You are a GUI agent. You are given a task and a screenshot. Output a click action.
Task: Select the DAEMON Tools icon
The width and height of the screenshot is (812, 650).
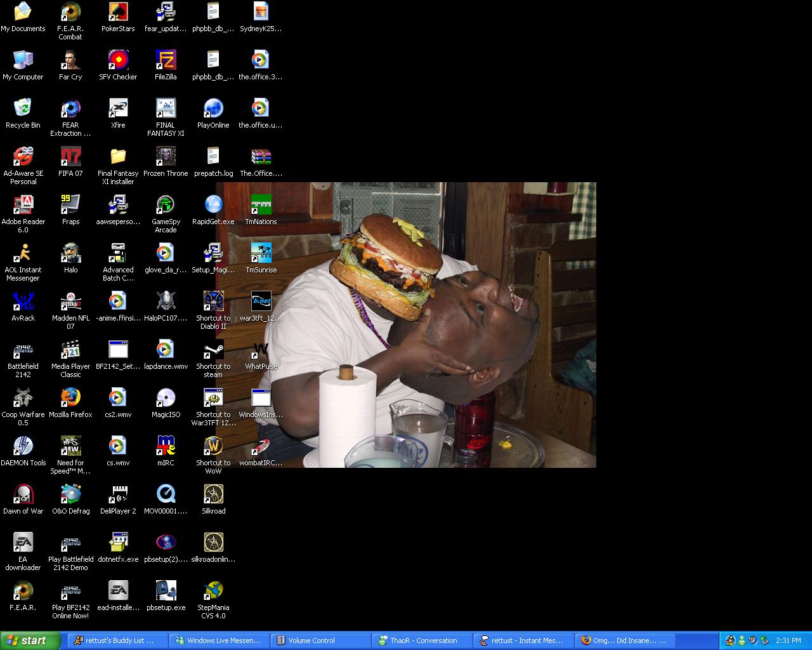(x=23, y=447)
